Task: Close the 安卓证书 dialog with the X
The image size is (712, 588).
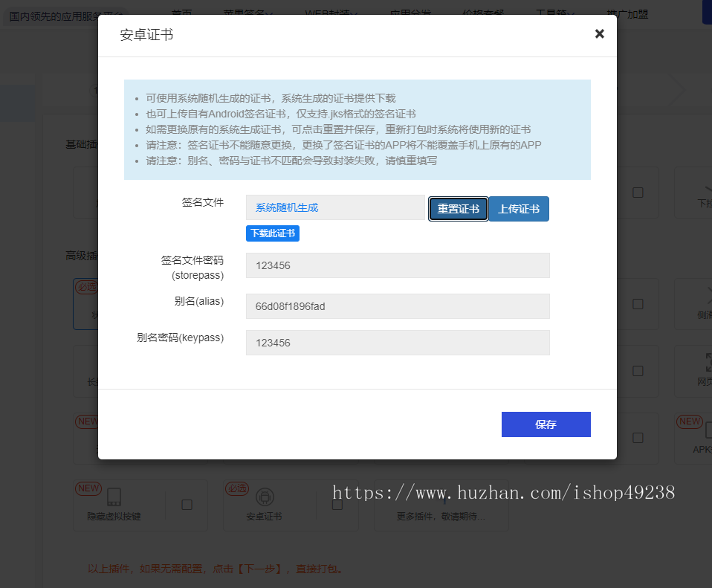Action: (599, 33)
